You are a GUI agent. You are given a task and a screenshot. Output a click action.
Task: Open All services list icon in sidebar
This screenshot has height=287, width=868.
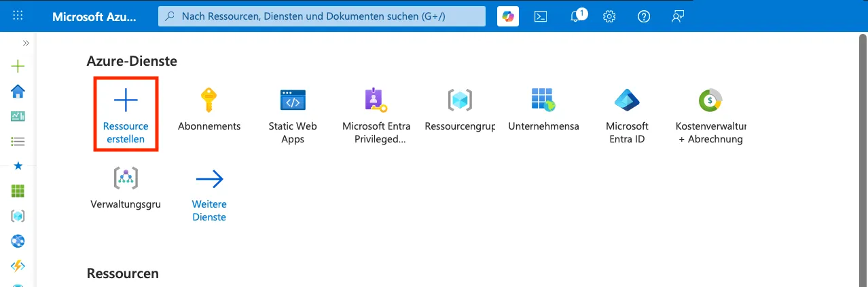pyautogui.click(x=18, y=141)
